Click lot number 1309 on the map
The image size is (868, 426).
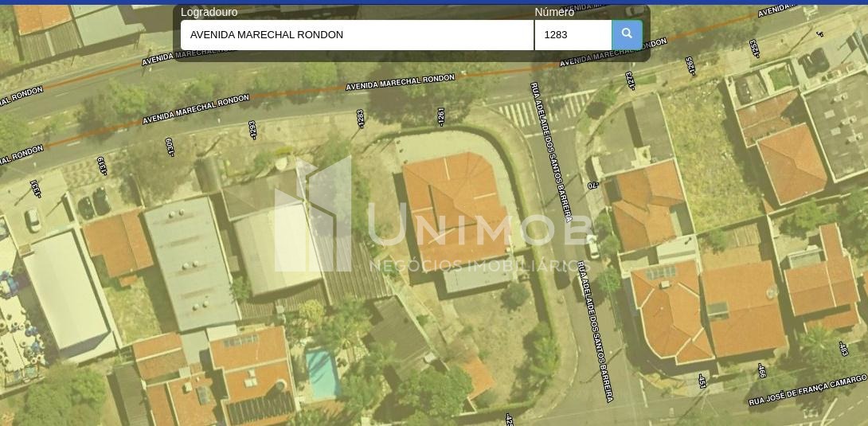[x=170, y=147]
